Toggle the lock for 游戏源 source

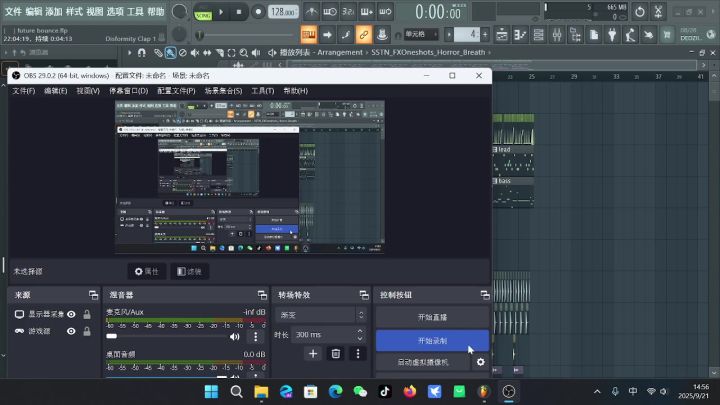coord(87,331)
